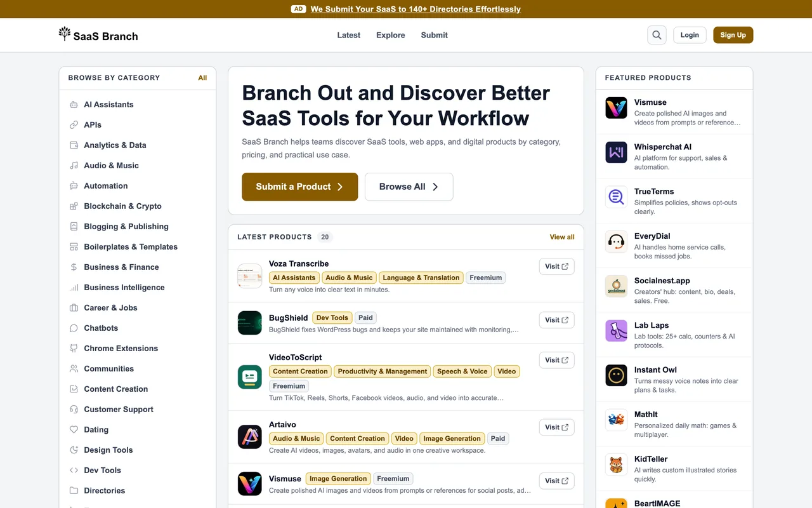The height and width of the screenshot is (508, 812).
Task: Open the VideoToScript green logo
Action: tap(250, 377)
